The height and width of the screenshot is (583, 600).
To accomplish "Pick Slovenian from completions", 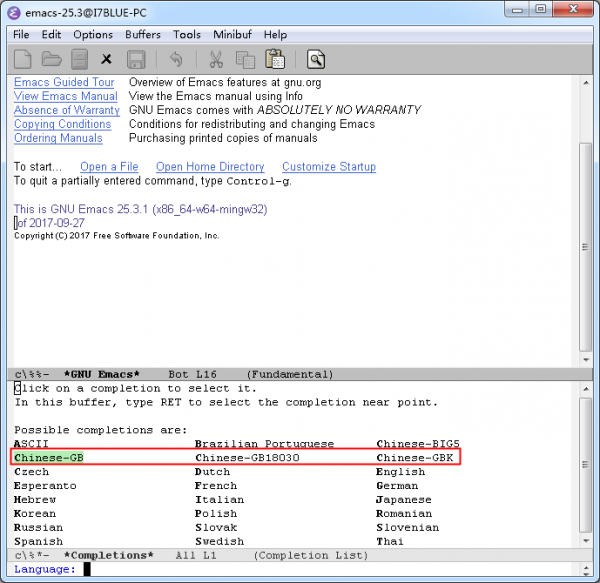I will click(x=408, y=528).
